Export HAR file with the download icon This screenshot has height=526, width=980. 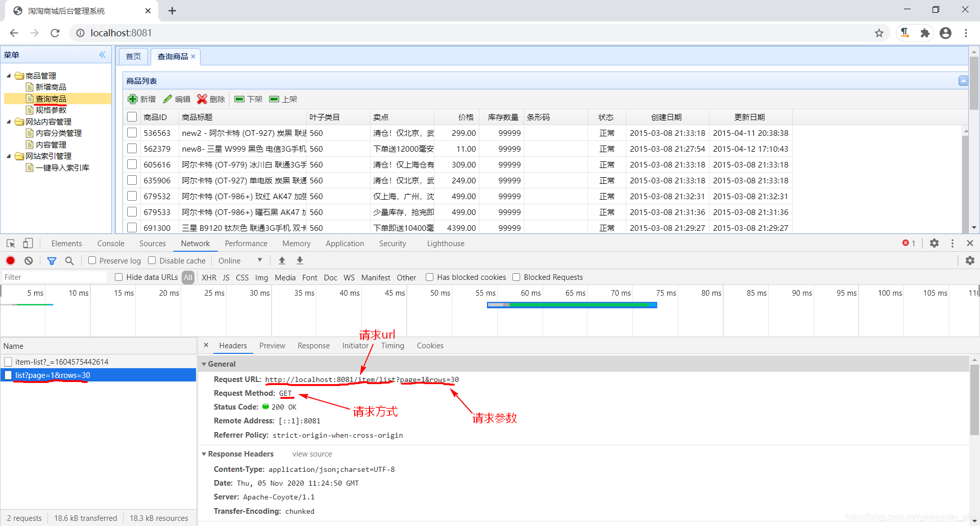tap(300, 260)
